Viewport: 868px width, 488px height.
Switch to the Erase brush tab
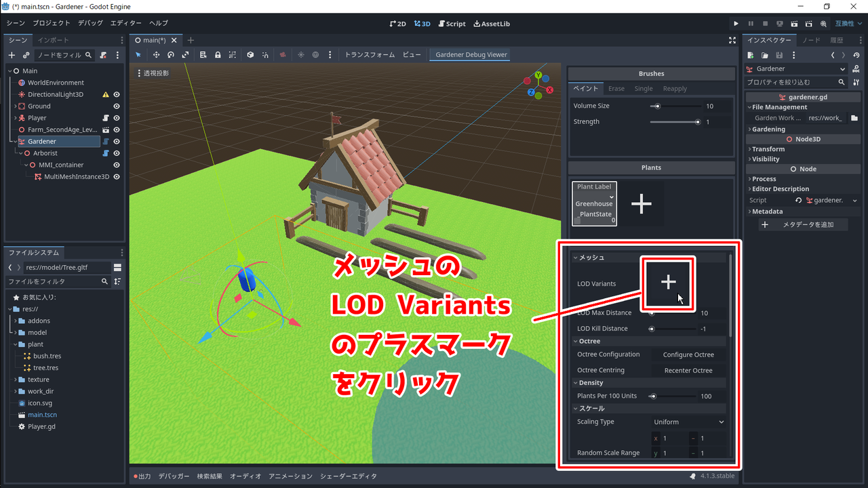point(616,89)
